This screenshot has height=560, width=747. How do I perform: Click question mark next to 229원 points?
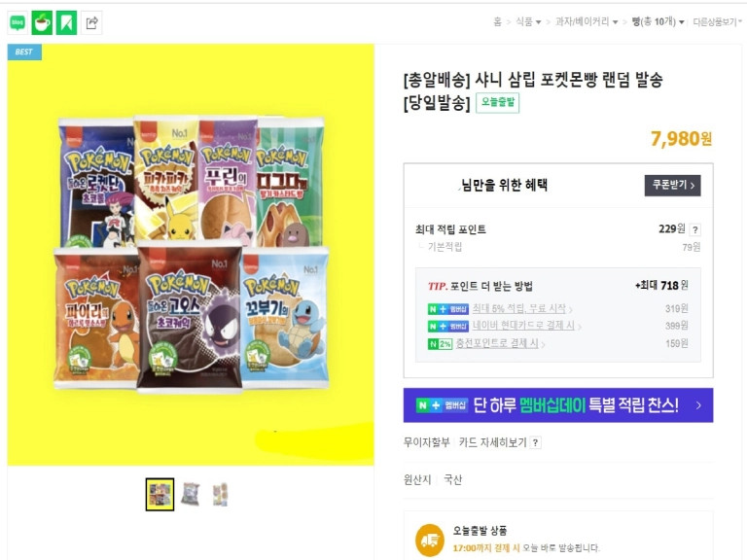[695, 230]
